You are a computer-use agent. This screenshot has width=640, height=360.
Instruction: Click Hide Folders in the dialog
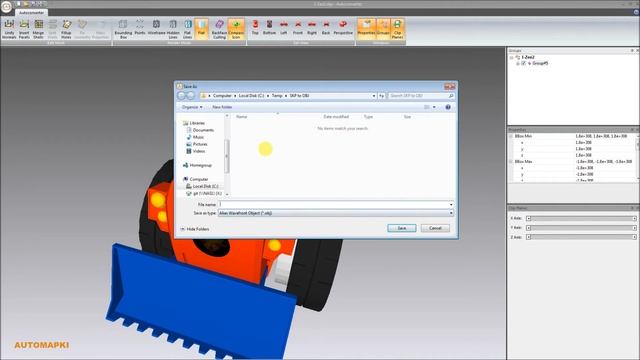[195, 229]
